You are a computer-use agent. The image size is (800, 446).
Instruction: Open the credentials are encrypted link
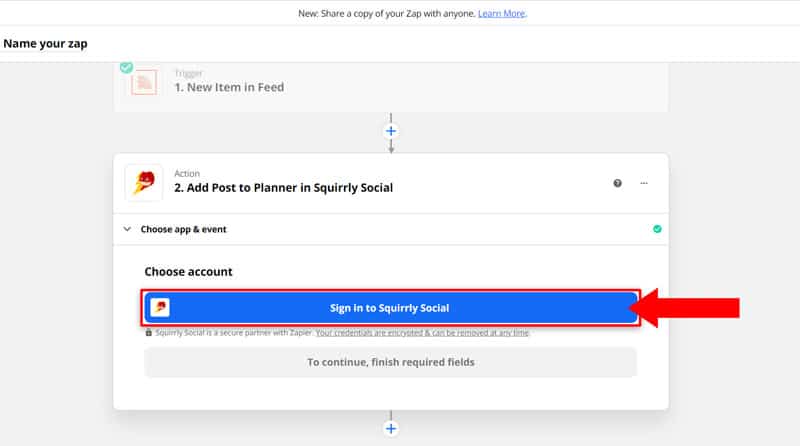[422, 333]
